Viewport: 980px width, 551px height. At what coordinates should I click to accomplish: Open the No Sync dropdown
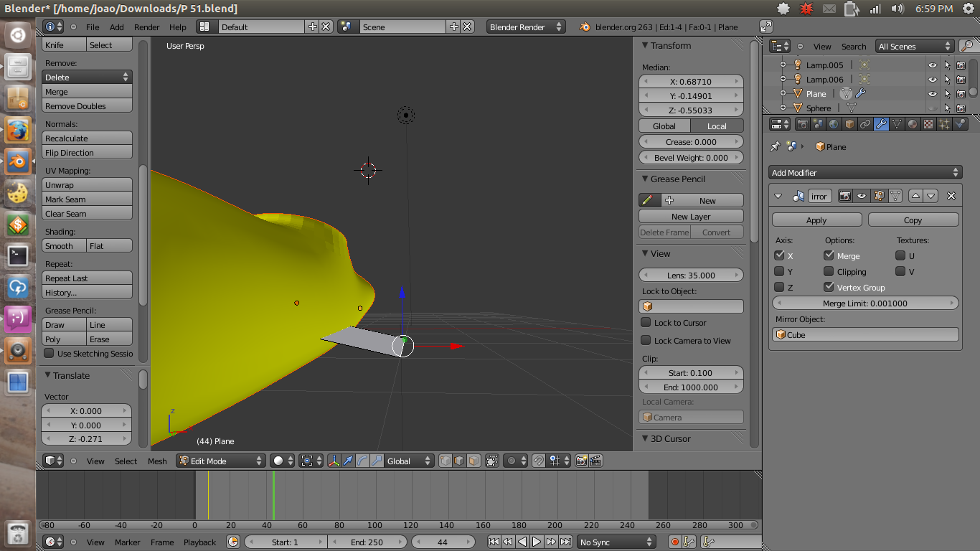[617, 542]
